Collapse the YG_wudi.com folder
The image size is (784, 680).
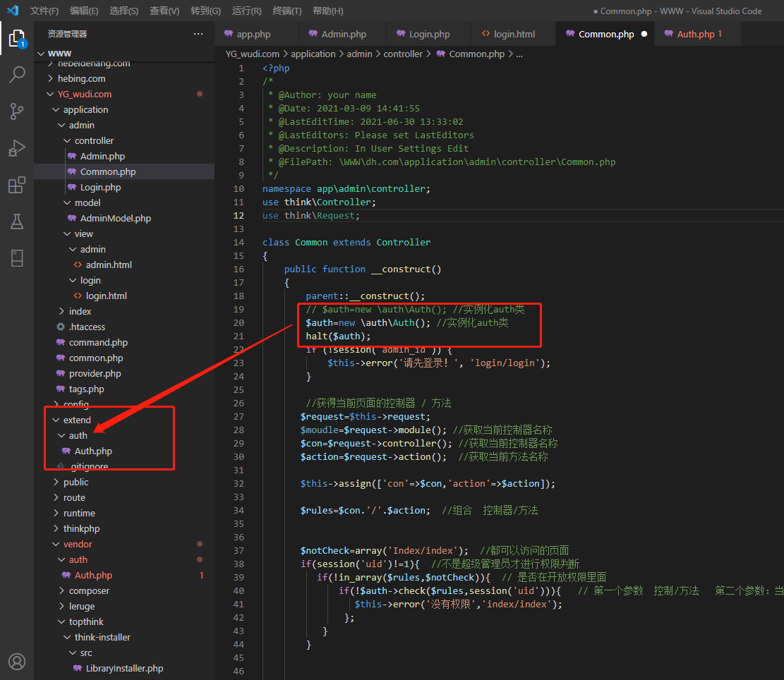(x=84, y=94)
